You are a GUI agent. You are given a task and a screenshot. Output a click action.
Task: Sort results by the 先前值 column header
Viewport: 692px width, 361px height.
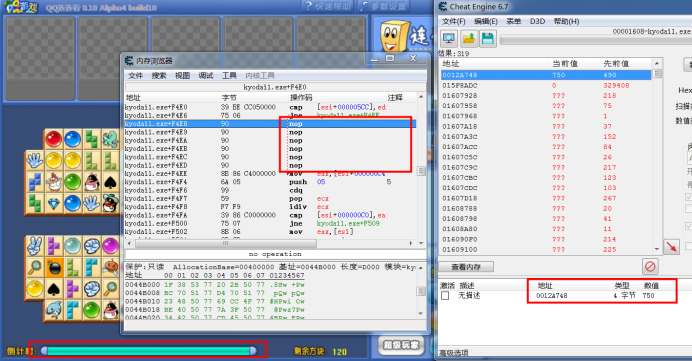pos(616,64)
